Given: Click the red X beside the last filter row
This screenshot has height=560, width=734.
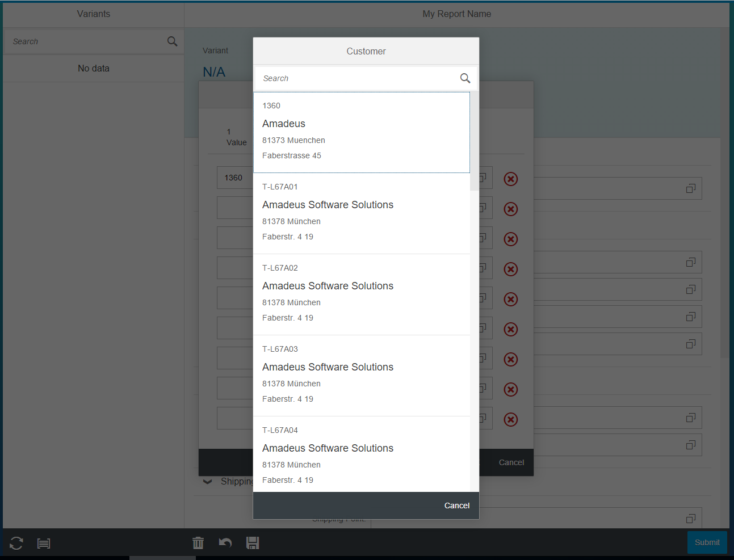Looking at the screenshot, I should pyautogui.click(x=510, y=419).
